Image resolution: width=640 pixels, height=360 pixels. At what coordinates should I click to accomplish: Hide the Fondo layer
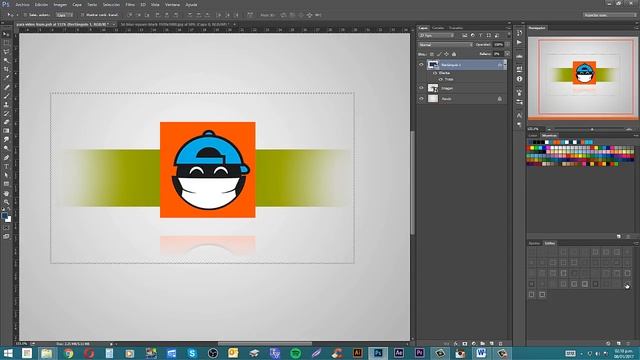(421, 98)
